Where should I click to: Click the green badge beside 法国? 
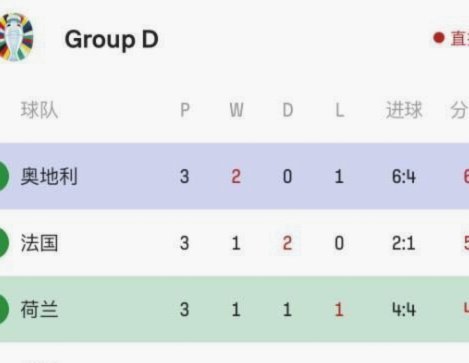[4, 243]
